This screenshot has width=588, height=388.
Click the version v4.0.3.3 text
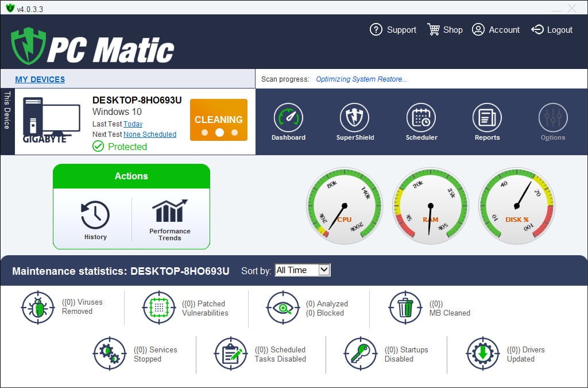[x=30, y=9]
